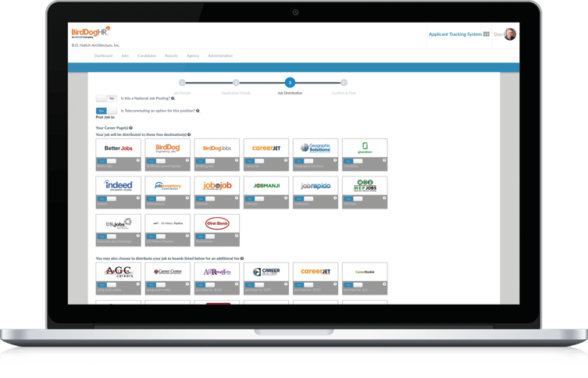This screenshot has width=588, height=378.
Task: Click the question mark on JobInventory card
Action: [187, 198]
